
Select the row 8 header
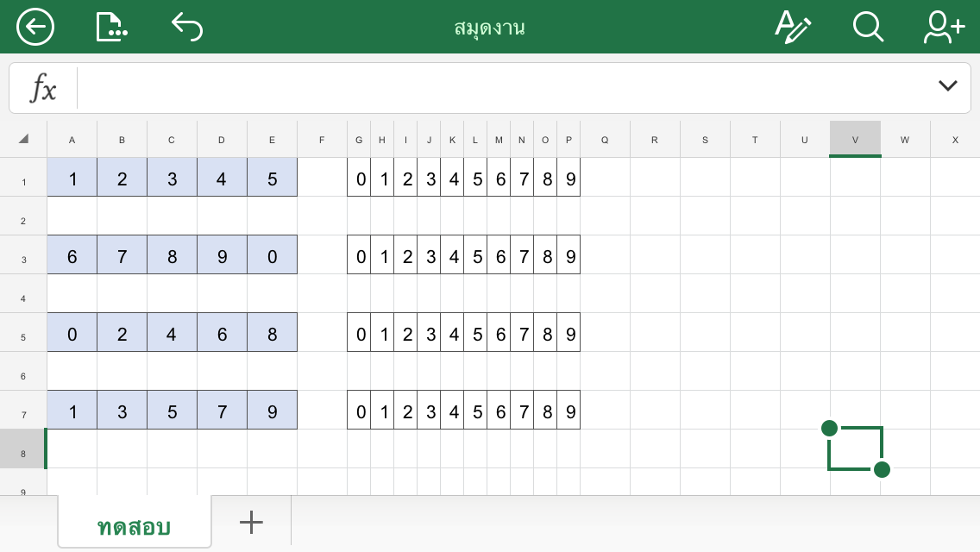pyautogui.click(x=23, y=454)
